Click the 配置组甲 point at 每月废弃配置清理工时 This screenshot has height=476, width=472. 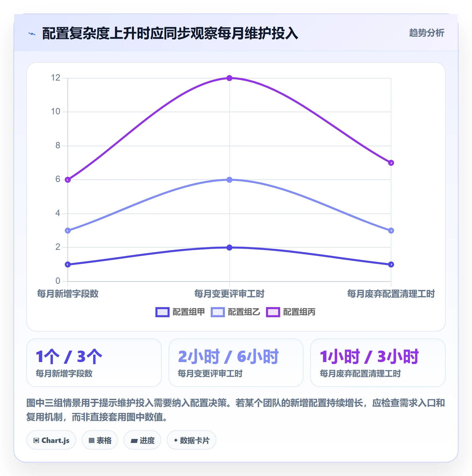(391, 264)
